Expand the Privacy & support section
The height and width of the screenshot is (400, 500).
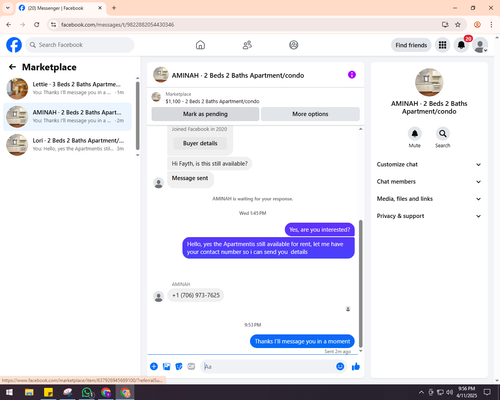click(429, 216)
